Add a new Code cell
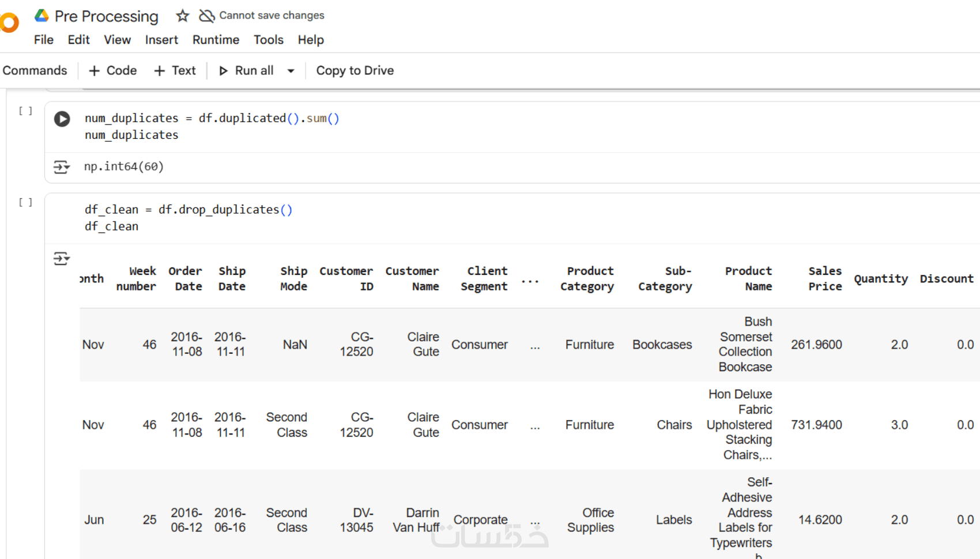Viewport: 980px width, 559px height. point(113,71)
